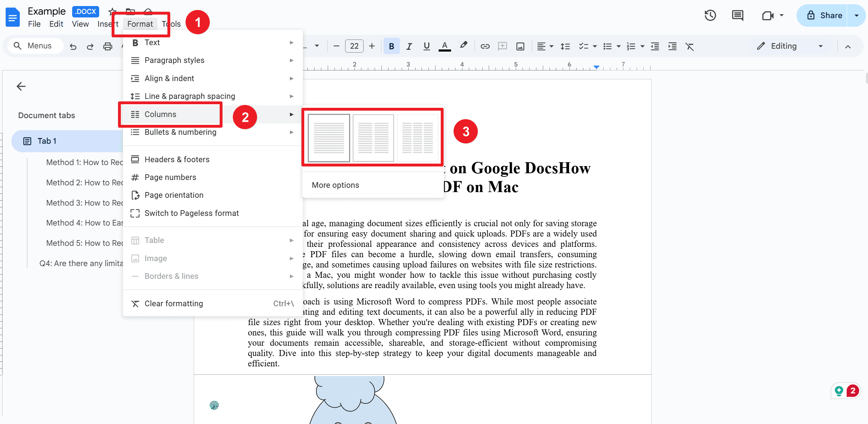
Task: Click More options in Columns submenu
Action: 334,185
